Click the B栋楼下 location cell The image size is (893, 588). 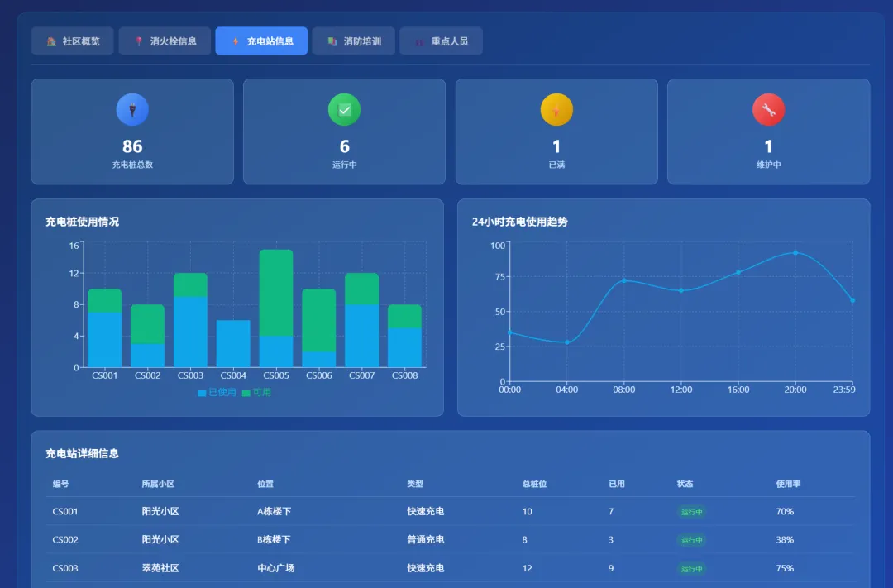pos(274,539)
